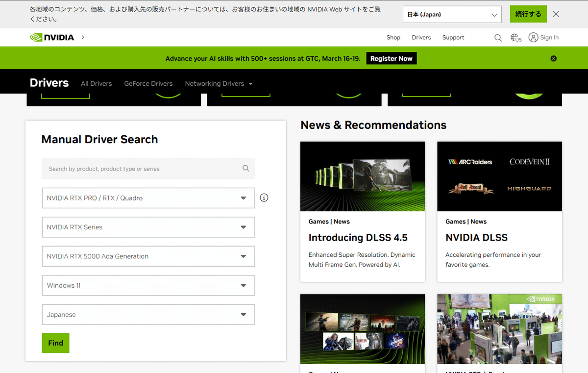This screenshot has width=588, height=373.
Task: Click the NVIDIA DLSS headline
Action: click(x=476, y=238)
